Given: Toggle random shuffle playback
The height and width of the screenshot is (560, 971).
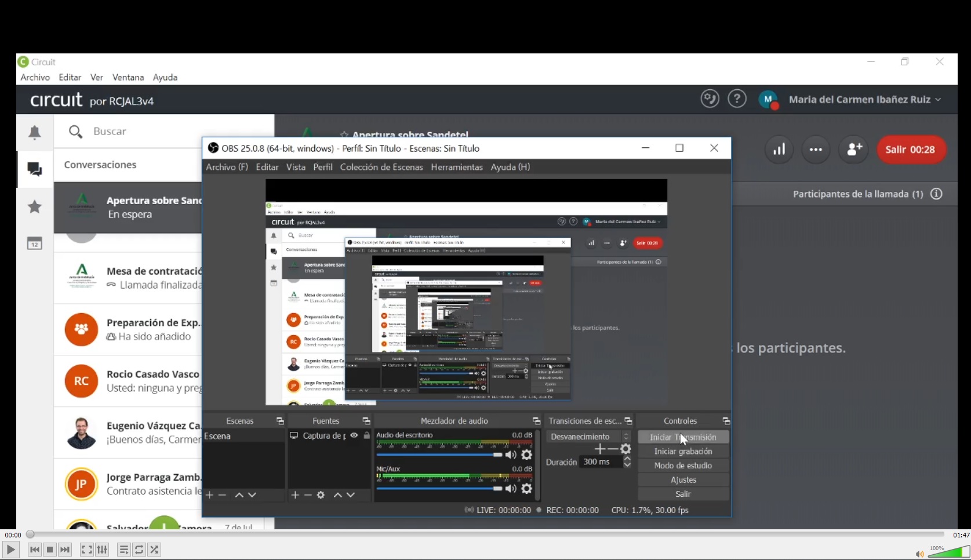Looking at the screenshot, I should [154, 550].
